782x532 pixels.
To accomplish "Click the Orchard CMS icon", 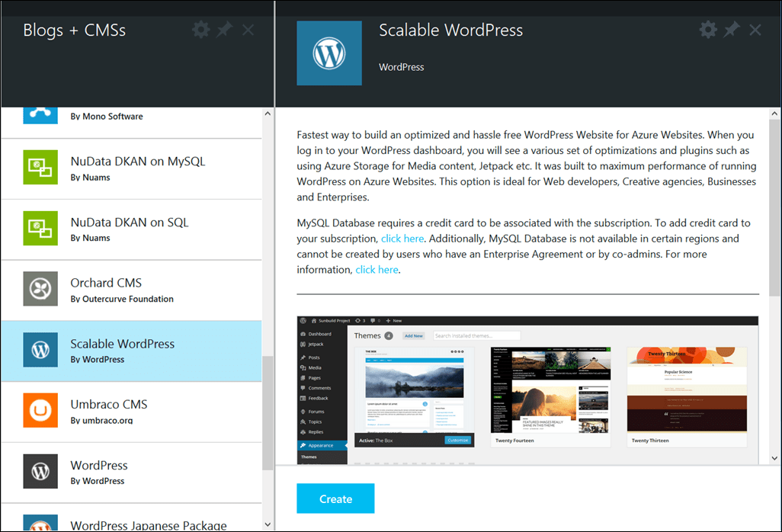I will pyautogui.click(x=40, y=289).
